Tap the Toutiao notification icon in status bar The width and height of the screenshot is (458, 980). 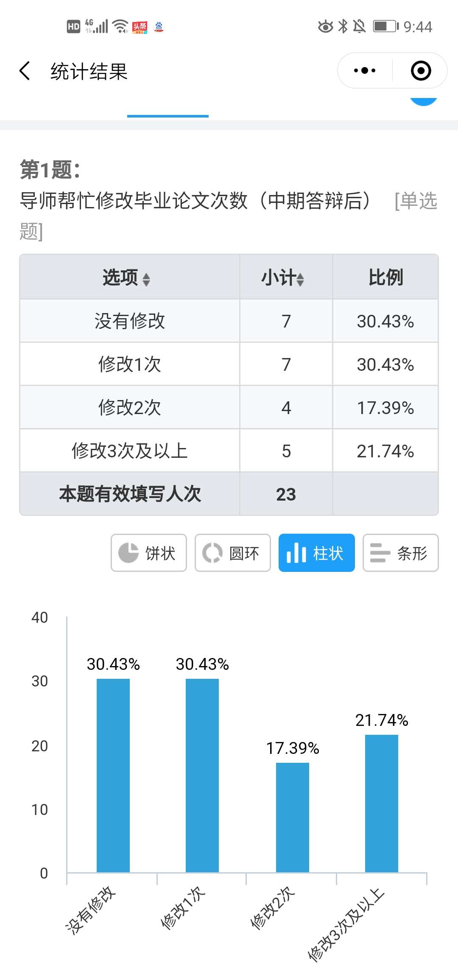(x=140, y=27)
